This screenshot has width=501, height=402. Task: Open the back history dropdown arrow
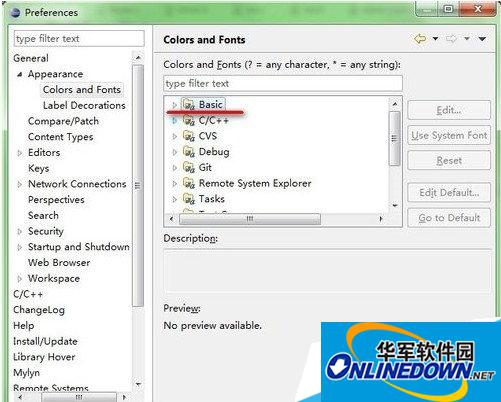[435, 39]
